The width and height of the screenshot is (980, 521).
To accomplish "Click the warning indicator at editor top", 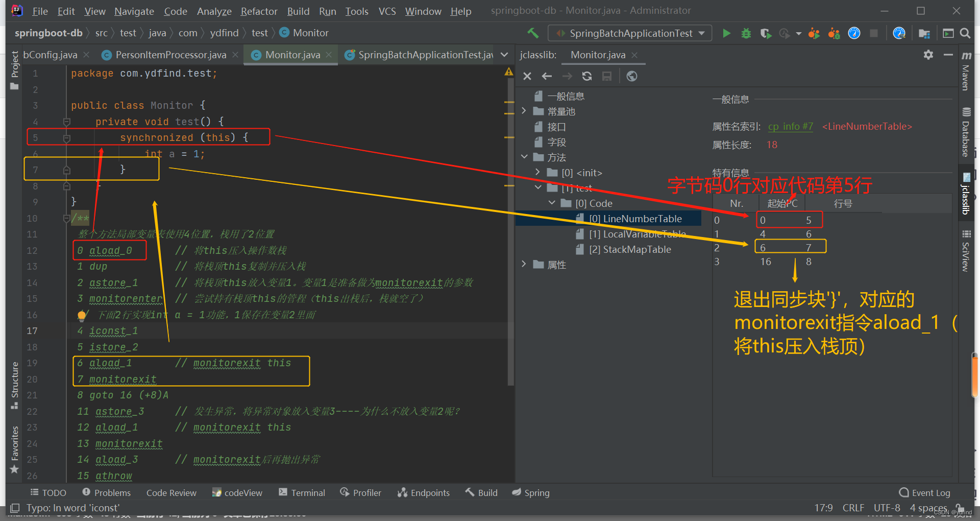I will click(509, 72).
